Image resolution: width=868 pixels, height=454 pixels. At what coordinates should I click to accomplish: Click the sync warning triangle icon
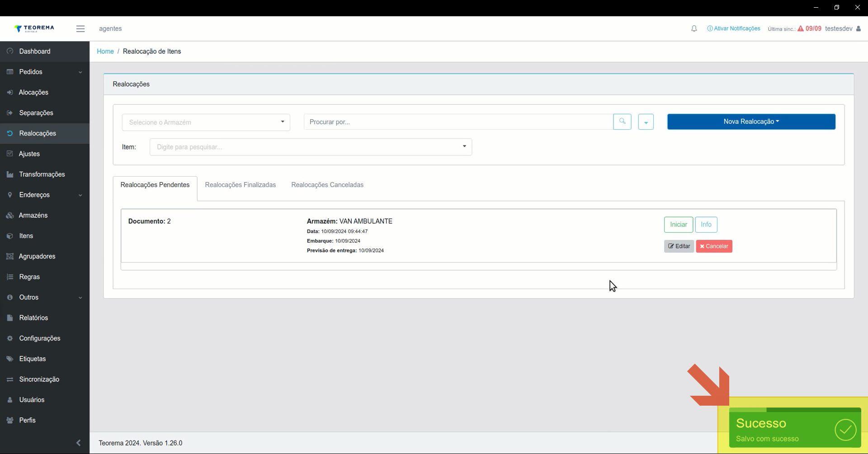tap(801, 28)
